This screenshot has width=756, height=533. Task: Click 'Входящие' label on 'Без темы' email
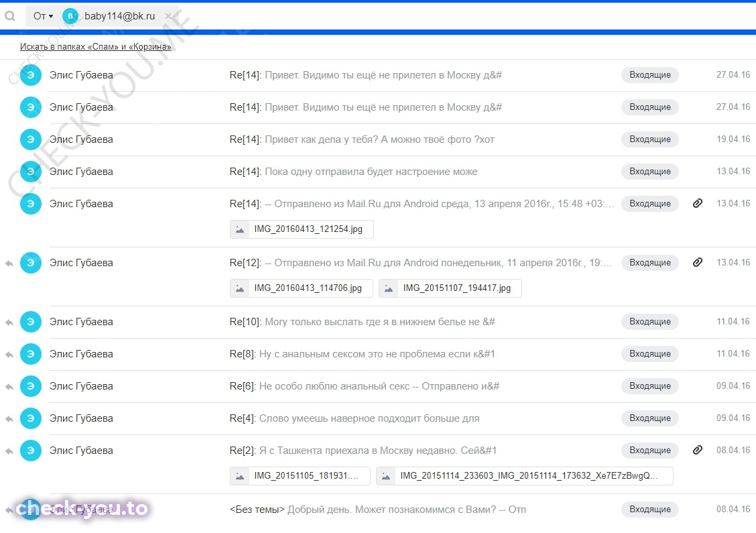coord(650,510)
